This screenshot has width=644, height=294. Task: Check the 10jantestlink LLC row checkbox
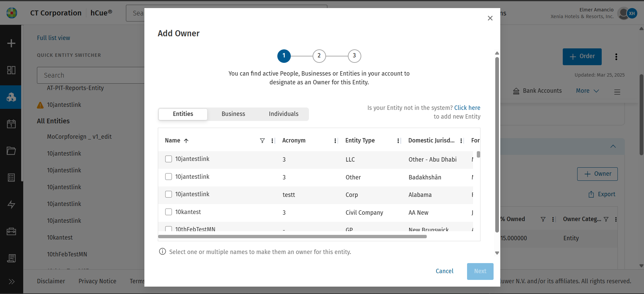[x=169, y=159]
